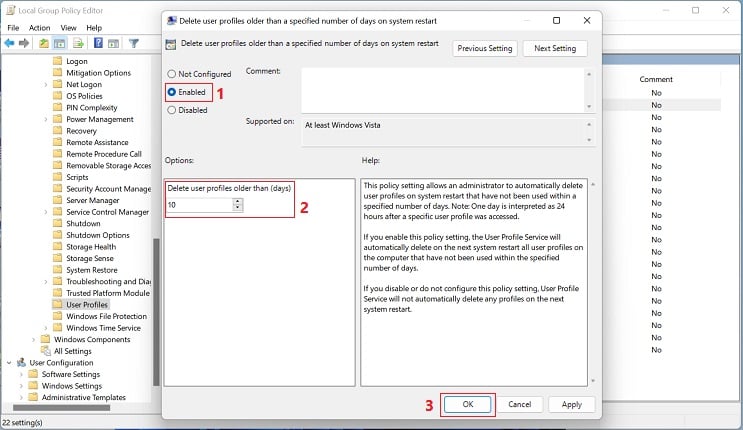This screenshot has height=430, width=743.
Task: Increase days value with spinner up arrow
Action: (x=237, y=201)
